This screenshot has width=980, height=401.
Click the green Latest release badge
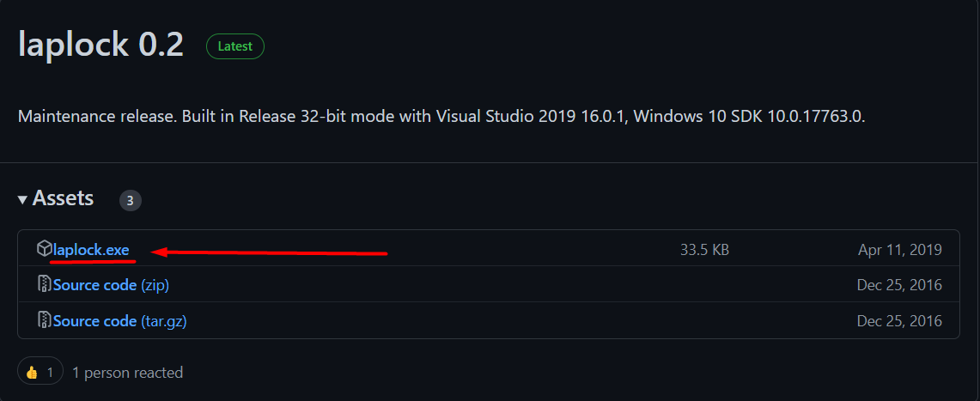point(235,46)
